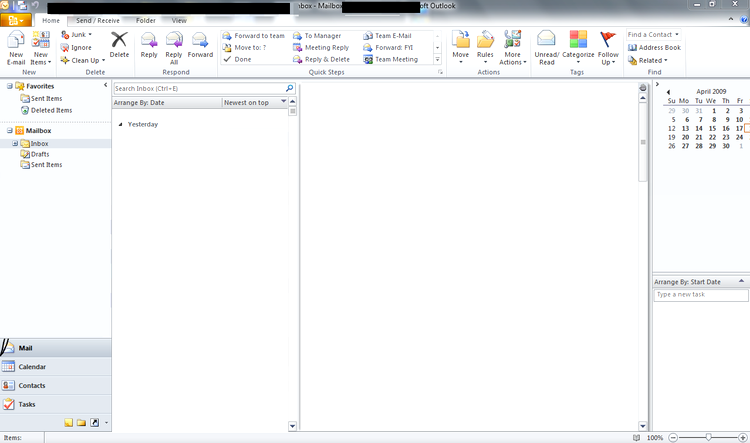
Task: Switch to Calendar view
Action: coord(55,366)
